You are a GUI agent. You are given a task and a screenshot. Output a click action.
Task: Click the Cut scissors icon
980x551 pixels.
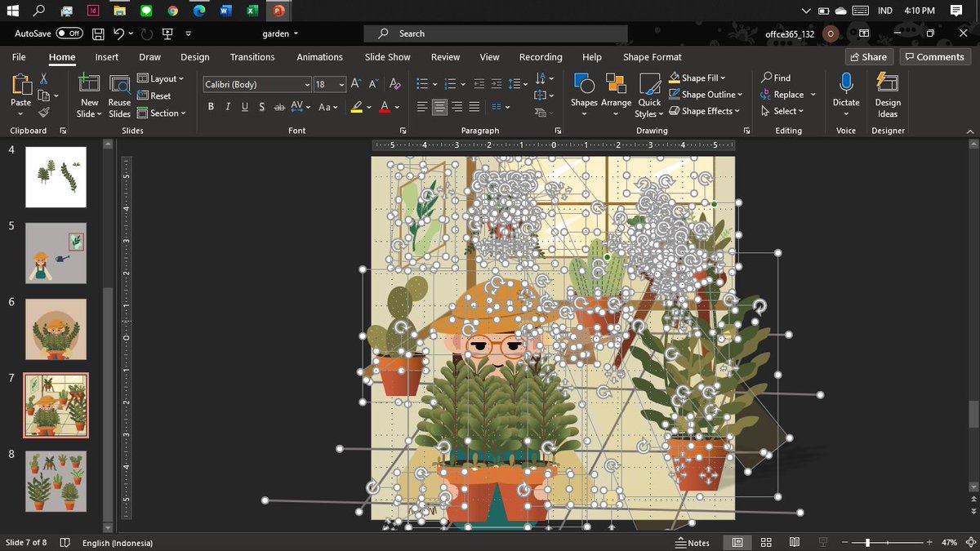point(44,79)
